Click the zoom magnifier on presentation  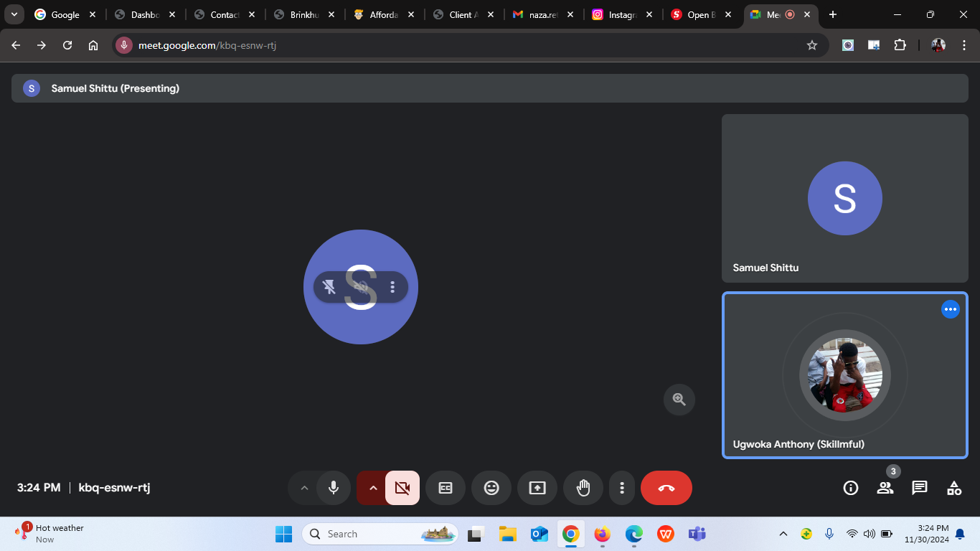[679, 400]
